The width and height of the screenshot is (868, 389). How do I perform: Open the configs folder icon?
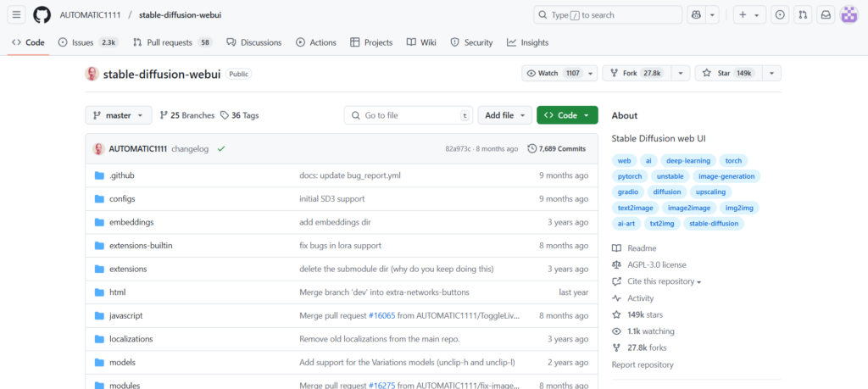point(100,198)
